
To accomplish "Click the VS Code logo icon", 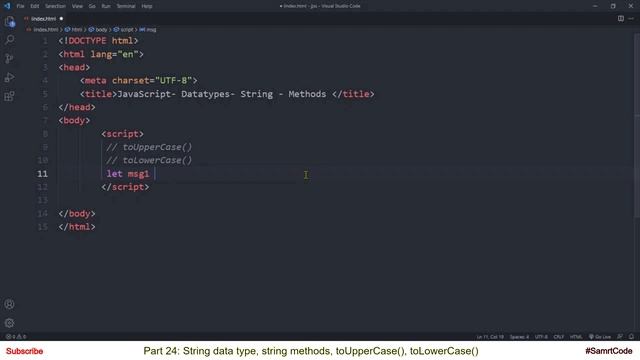I will click(7, 6).
